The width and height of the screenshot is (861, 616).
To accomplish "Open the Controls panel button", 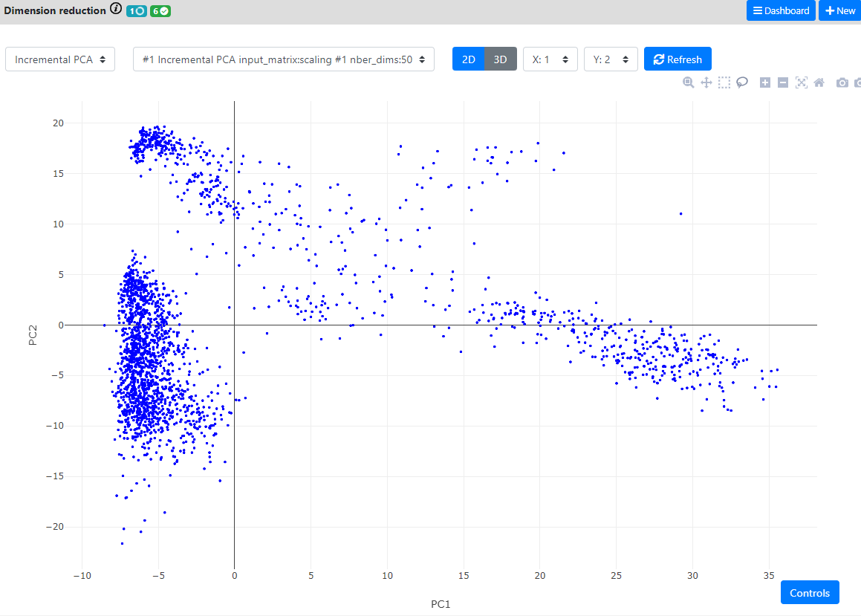I will pos(810,593).
